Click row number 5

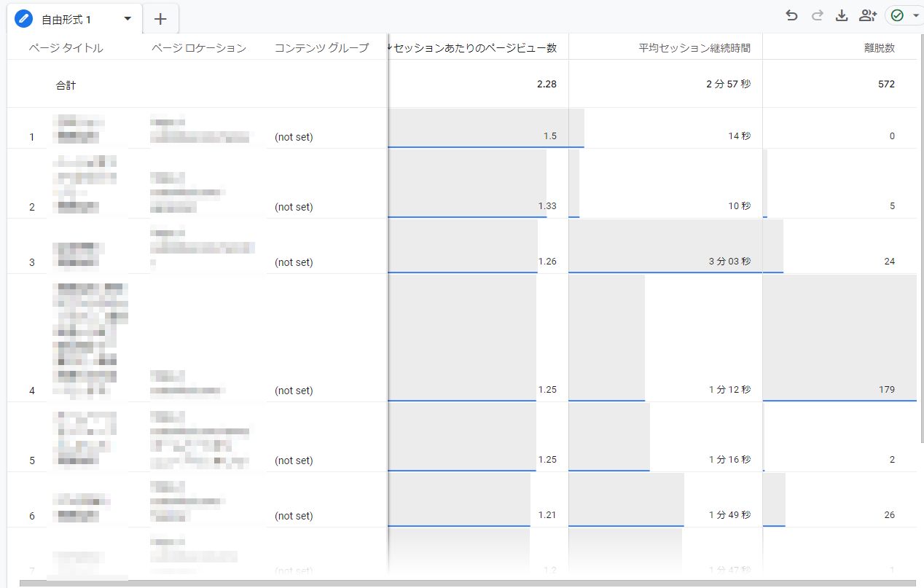click(x=32, y=460)
